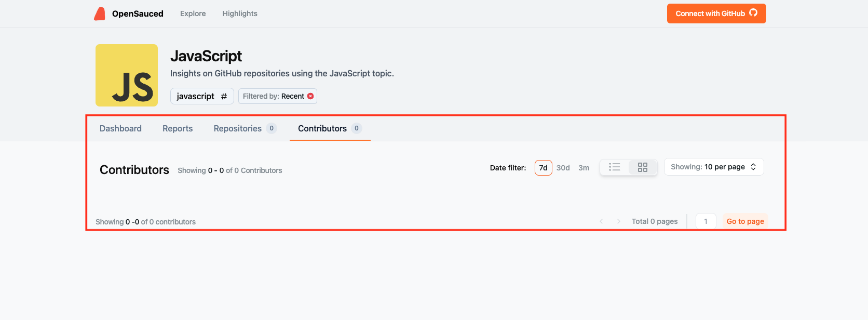This screenshot has height=320, width=868.
Task: Open the Showing per page dropdown
Action: (x=713, y=166)
